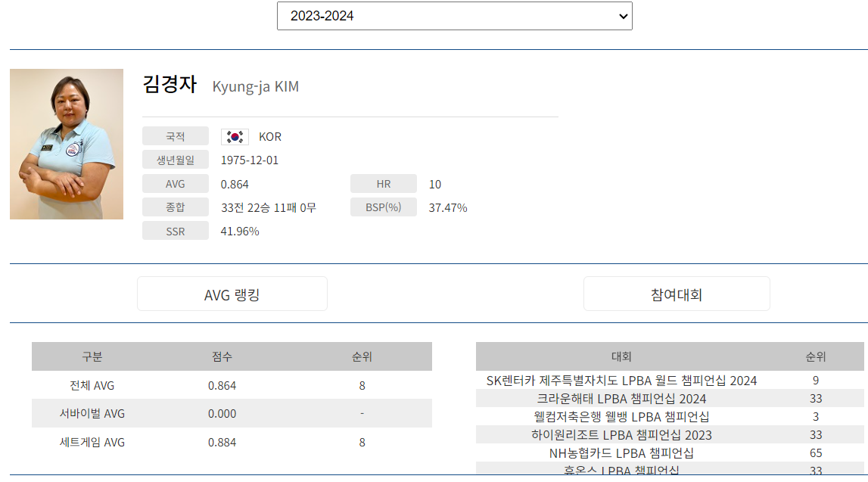Open the AVG 랭킹 view

232,294
